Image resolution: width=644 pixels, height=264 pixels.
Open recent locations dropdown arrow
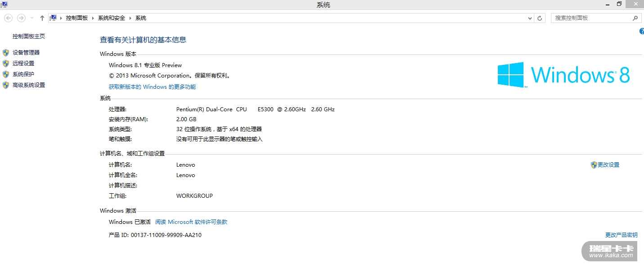pos(32,18)
